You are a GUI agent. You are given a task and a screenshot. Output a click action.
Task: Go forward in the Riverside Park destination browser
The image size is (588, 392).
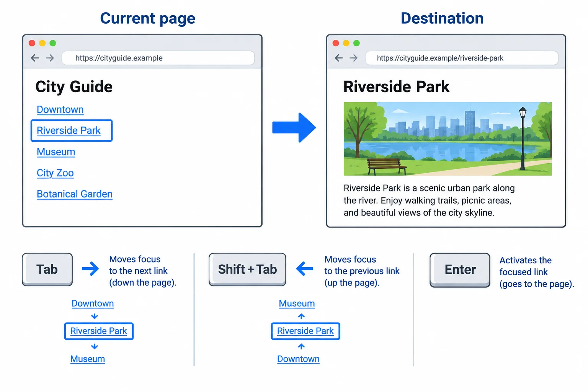click(x=354, y=58)
